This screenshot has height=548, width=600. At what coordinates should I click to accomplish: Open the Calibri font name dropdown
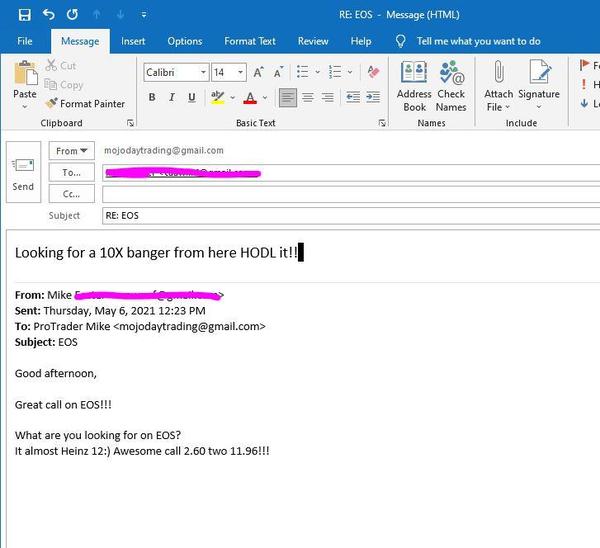click(203, 72)
